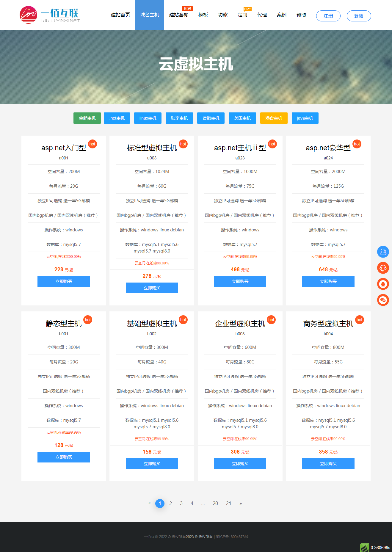Open 建站套餐 menu item

pyautogui.click(x=179, y=15)
